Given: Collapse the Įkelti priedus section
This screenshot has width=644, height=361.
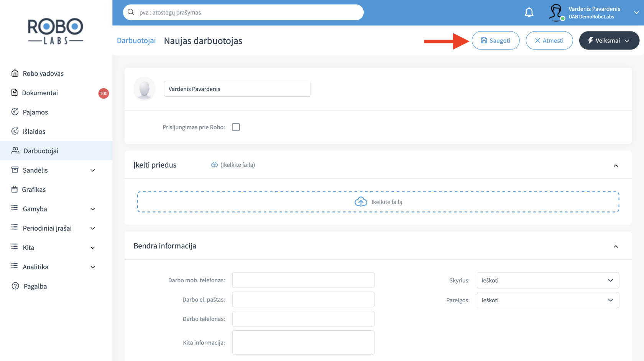Looking at the screenshot, I should pos(616,166).
